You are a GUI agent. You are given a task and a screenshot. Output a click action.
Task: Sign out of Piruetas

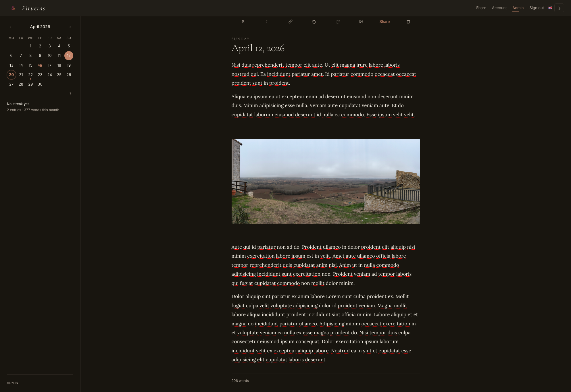coord(536,8)
